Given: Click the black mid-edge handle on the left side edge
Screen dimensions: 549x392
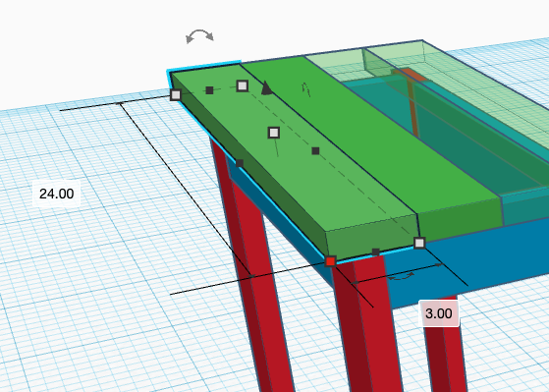Looking at the screenshot, I should coord(240,163).
